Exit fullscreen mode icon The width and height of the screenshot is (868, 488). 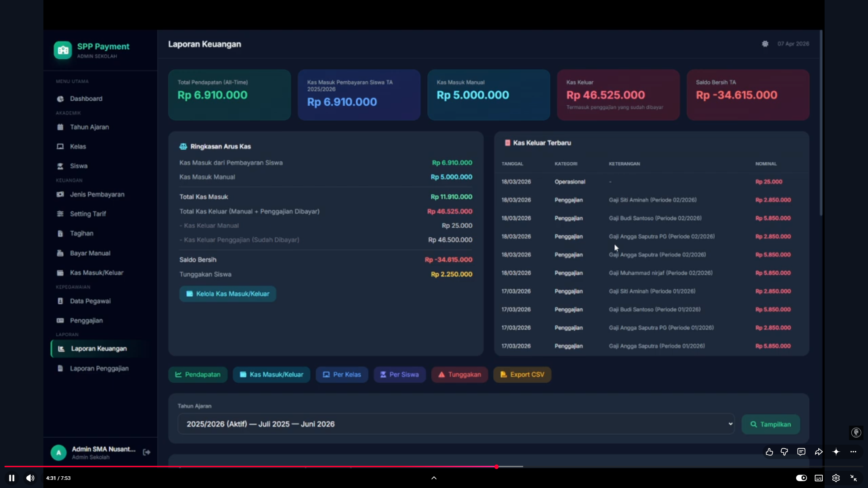(854, 478)
